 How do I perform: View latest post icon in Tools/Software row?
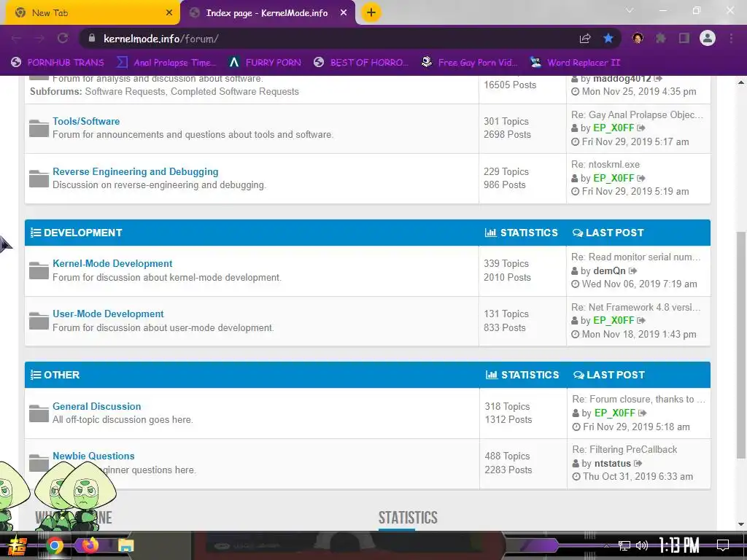641,128
